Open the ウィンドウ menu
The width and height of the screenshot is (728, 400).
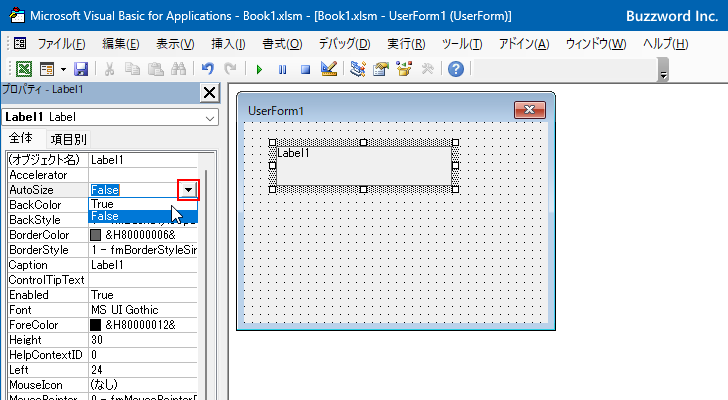[x=596, y=44]
